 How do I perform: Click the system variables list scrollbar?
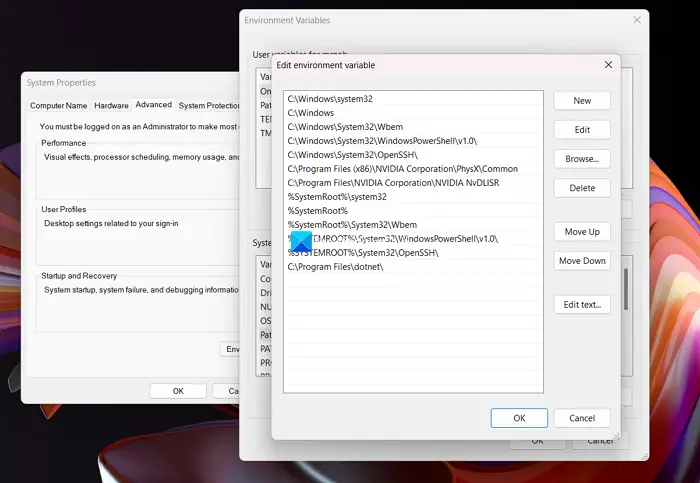tap(626, 289)
